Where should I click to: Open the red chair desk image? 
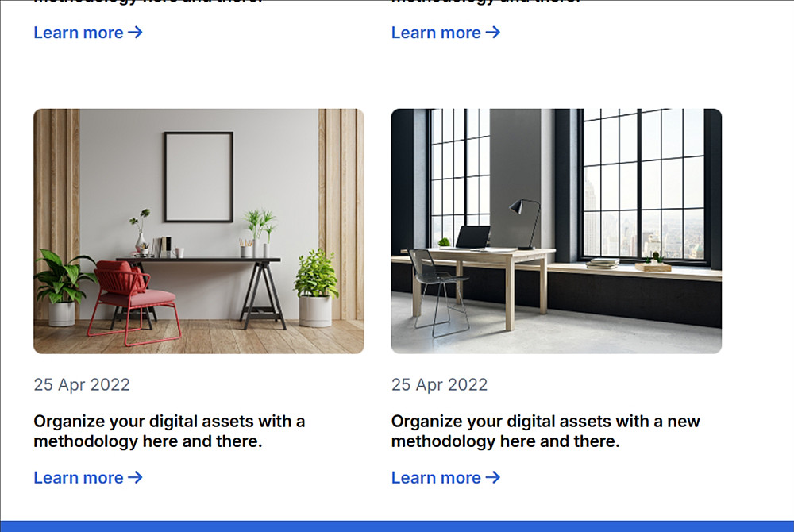(198, 231)
